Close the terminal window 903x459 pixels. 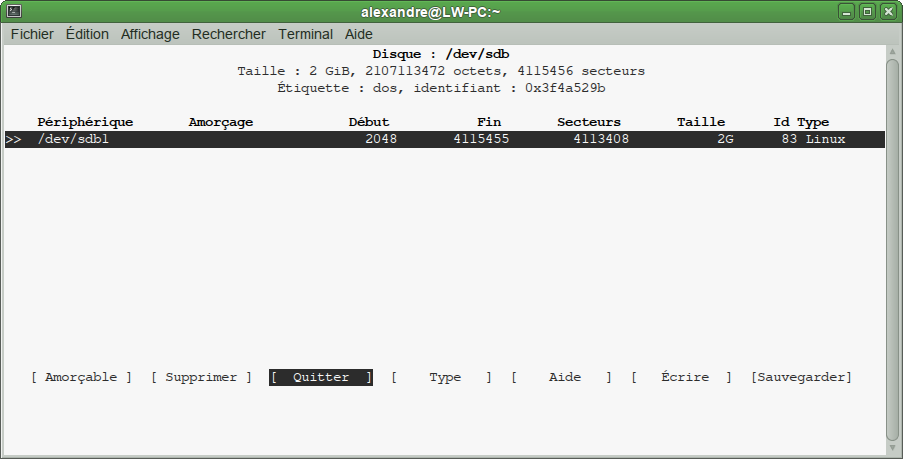pyautogui.click(x=887, y=11)
